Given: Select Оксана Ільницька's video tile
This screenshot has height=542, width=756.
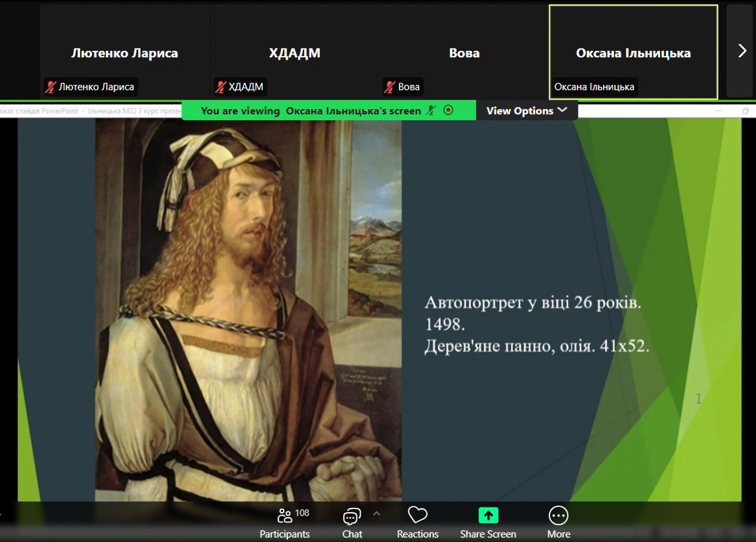Looking at the screenshot, I should pyautogui.click(x=633, y=52).
